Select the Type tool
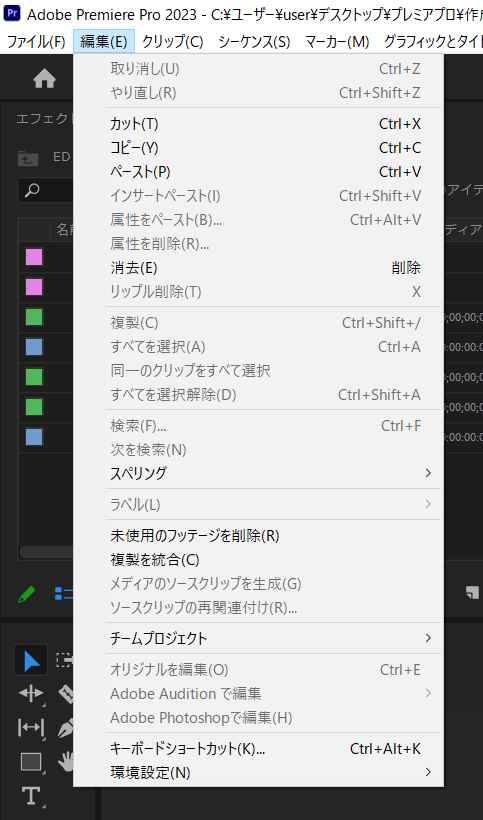This screenshot has width=483, height=820. click(31, 795)
